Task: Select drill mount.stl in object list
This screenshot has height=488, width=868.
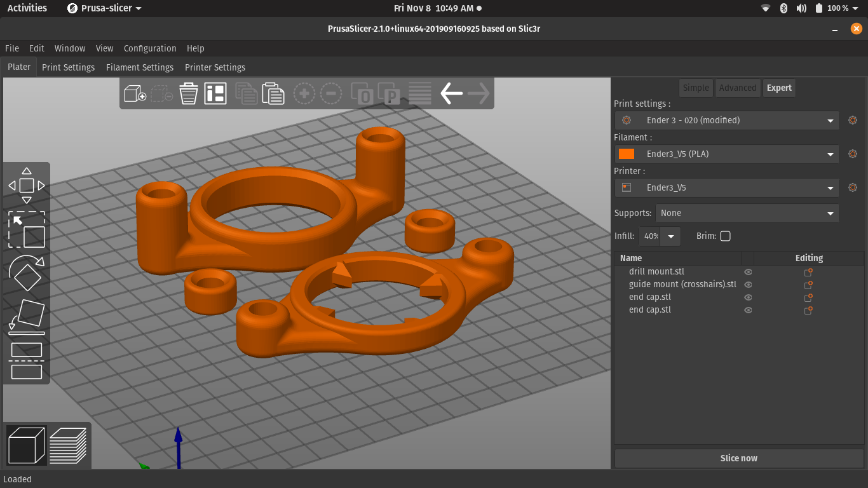Action: pyautogui.click(x=656, y=272)
